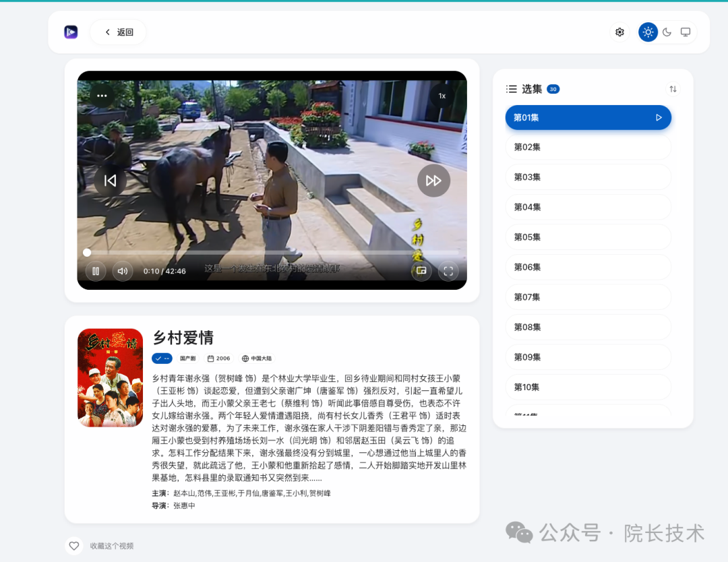The image size is (728, 562).
Task: Select system theme via the monitor icon
Action: click(686, 32)
